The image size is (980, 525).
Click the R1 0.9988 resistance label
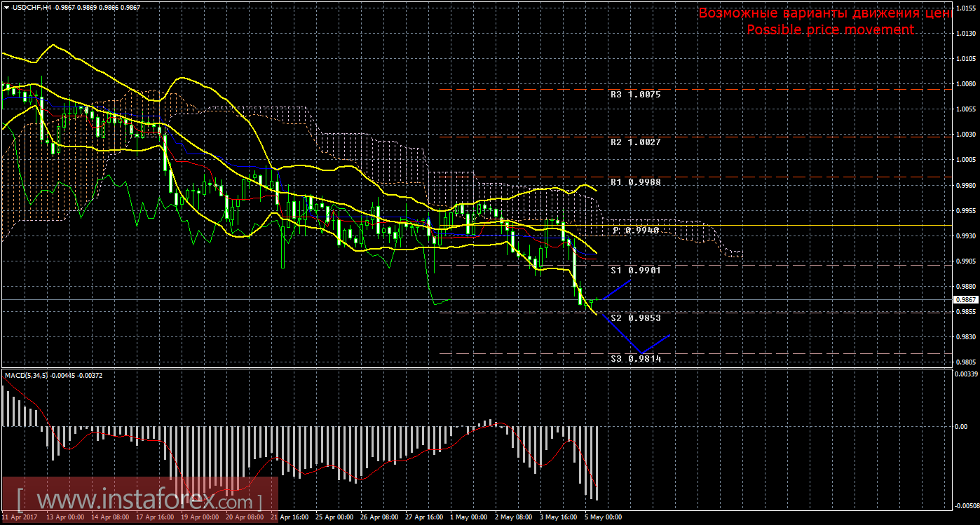pyautogui.click(x=635, y=182)
